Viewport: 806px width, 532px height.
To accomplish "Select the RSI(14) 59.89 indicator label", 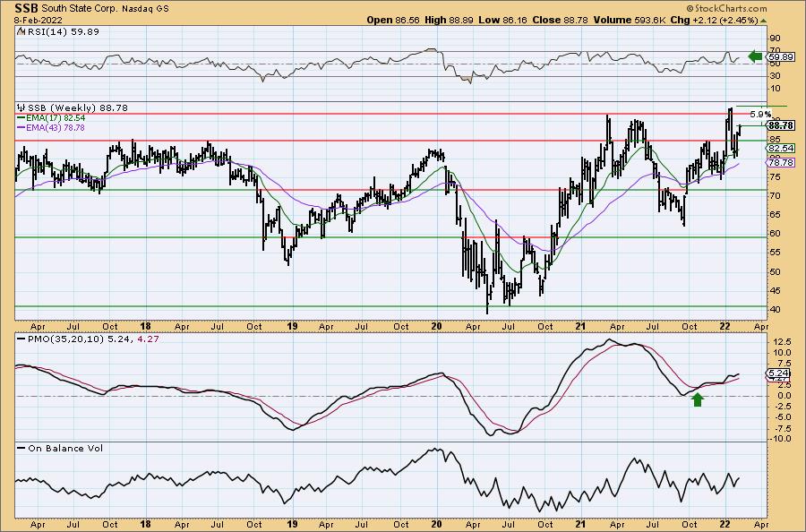I will 62,31.
